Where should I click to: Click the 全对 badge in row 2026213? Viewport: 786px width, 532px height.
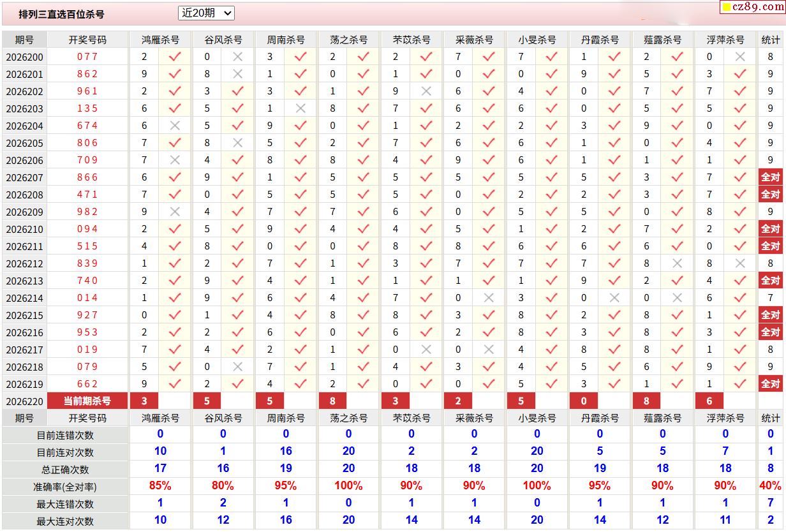point(771,281)
